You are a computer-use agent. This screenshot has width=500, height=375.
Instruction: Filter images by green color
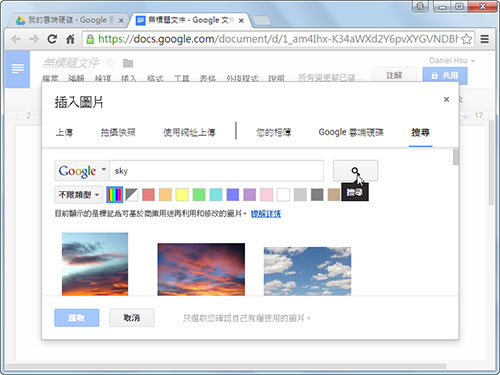[x=199, y=195]
